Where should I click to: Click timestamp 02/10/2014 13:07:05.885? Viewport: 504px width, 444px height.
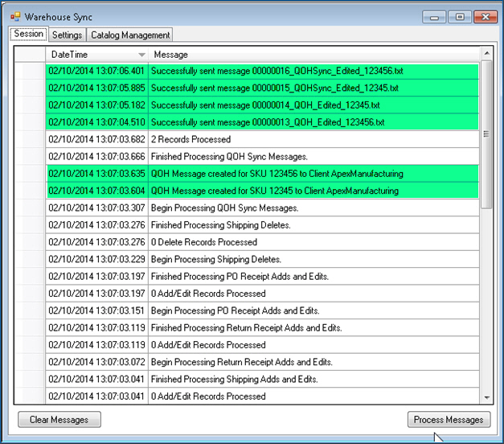pos(96,88)
